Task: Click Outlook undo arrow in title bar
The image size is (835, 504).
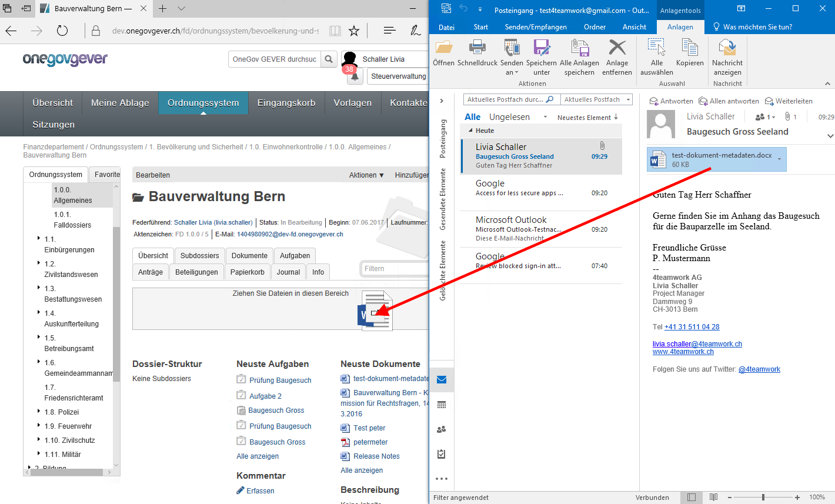Action: tap(463, 9)
